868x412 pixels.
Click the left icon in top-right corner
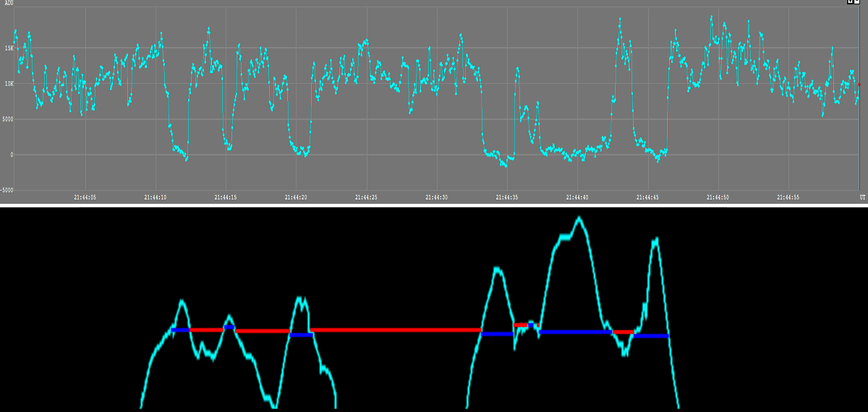point(851,3)
